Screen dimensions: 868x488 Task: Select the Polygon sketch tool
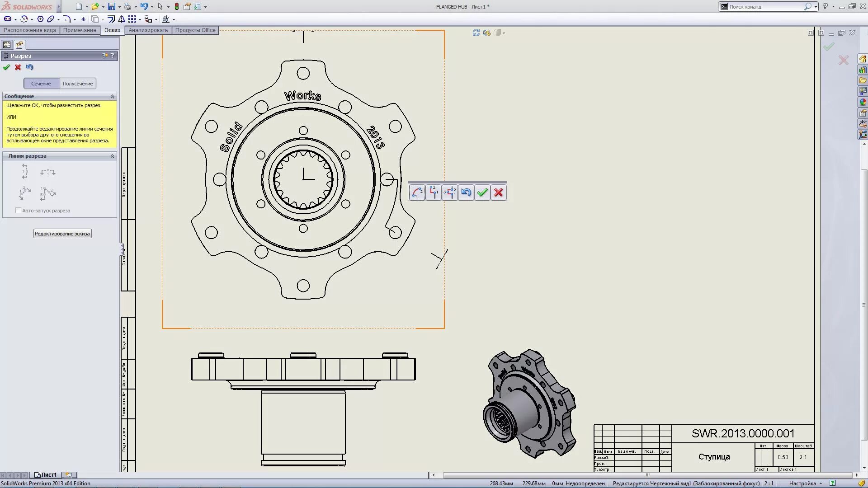[40, 19]
